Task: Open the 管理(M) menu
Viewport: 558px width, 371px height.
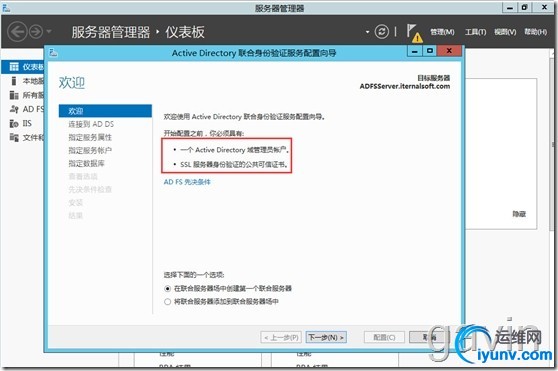Action: [x=442, y=32]
